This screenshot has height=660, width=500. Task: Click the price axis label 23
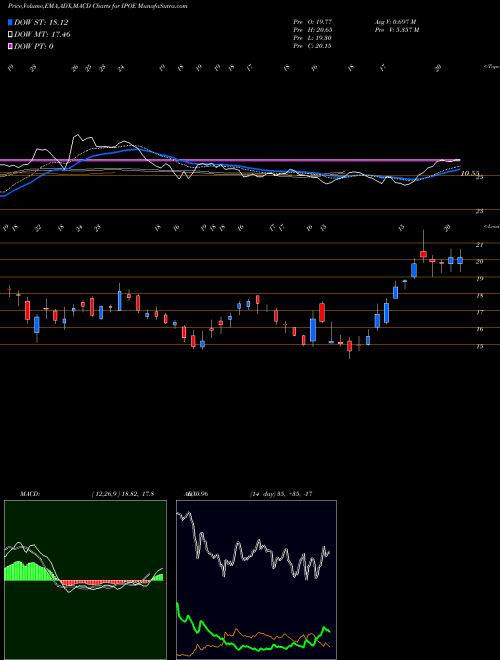479,211
